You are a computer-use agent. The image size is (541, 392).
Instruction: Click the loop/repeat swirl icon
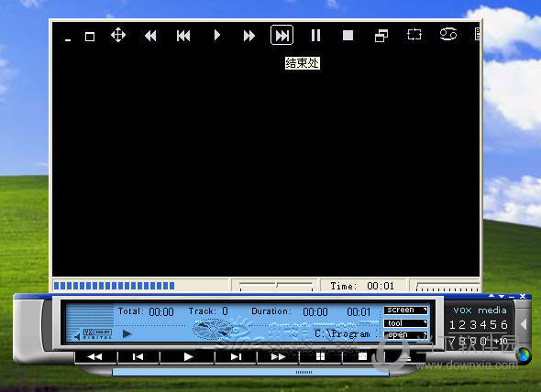(448, 35)
